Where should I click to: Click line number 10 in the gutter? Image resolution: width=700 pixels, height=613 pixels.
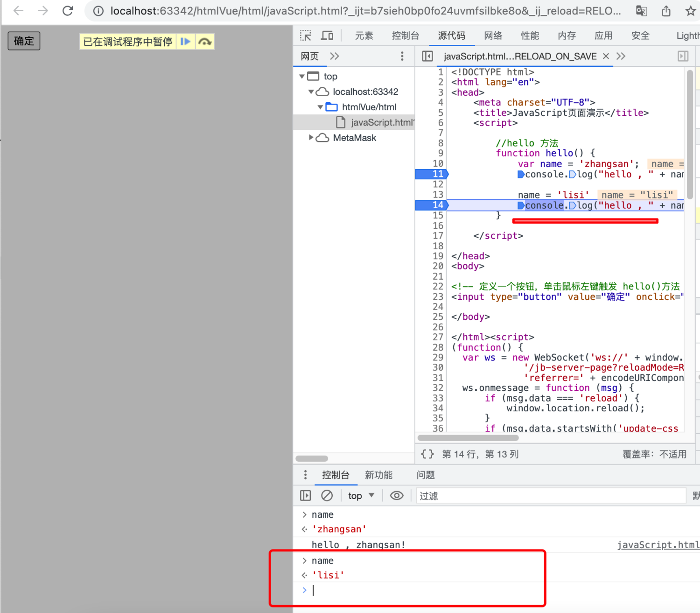point(438,164)
